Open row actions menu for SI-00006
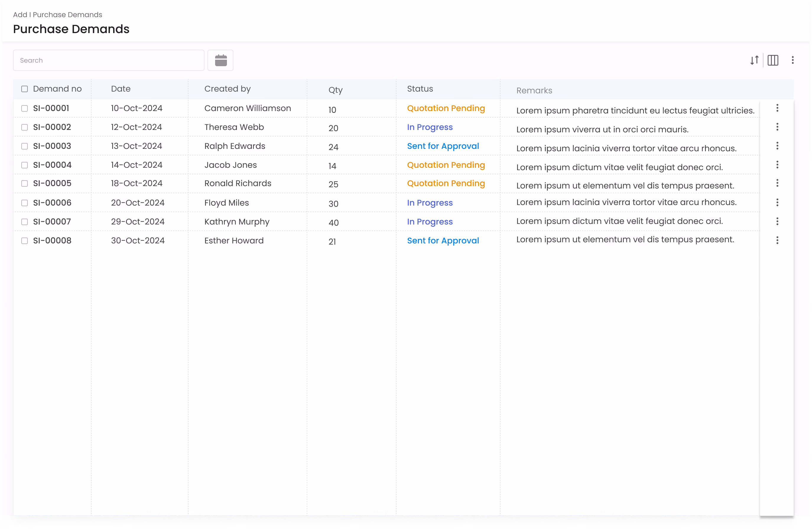This screenshot has height=530, width=812. [777, 203]
